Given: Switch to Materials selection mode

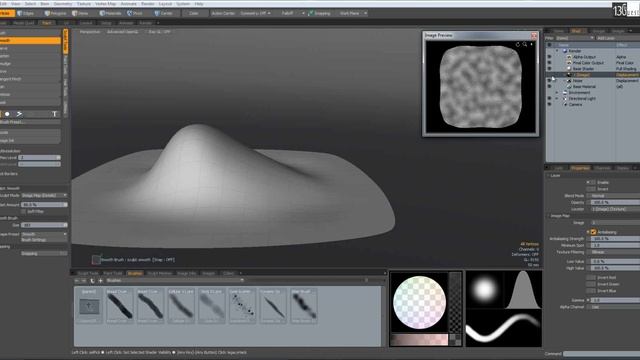Looking at the screenshot, I should pos(110,13).
